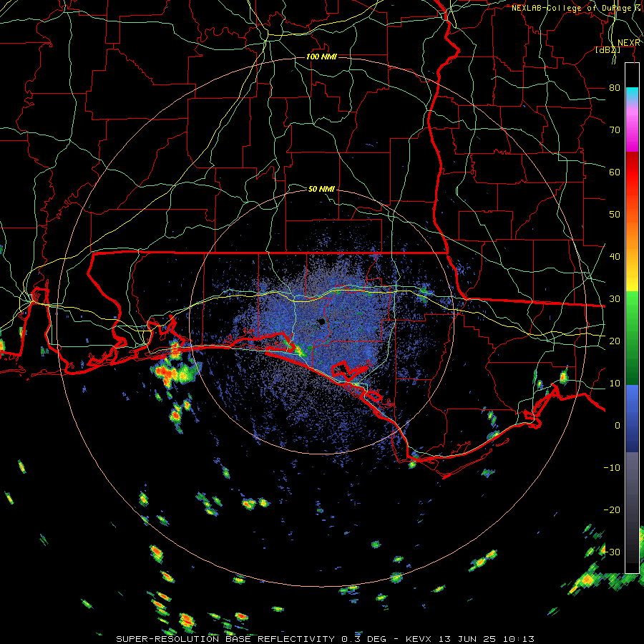Click the NEXLAB-College of DuPage watermark text

(575, 8)
